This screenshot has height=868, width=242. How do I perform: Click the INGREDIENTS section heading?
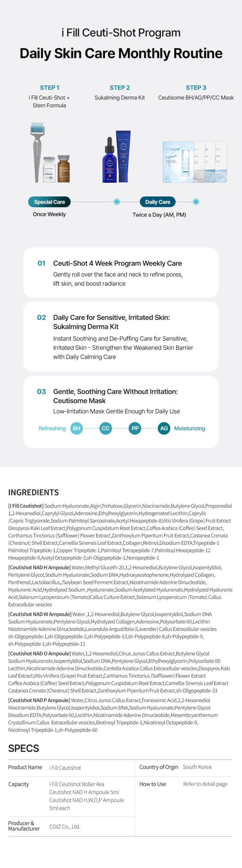pyautogui.click(x=34, y=492)
